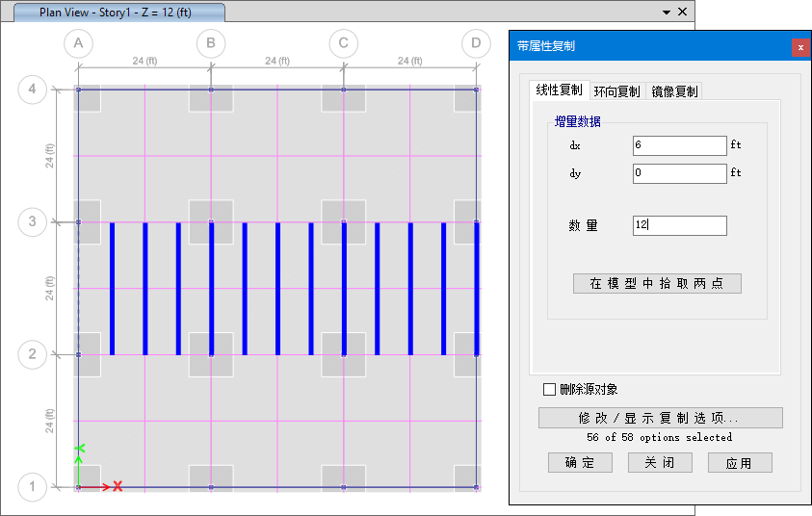Click grid bubble D at top
The height and width of the screenshot is (516, 812).
pyautogui.click(x=476, y=43)
